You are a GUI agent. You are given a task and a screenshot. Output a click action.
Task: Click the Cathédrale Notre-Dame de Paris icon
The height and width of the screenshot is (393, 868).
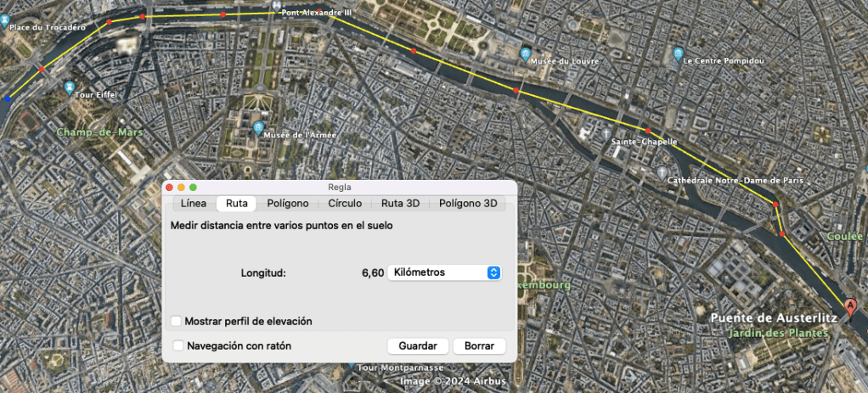[x=662, y=171]
